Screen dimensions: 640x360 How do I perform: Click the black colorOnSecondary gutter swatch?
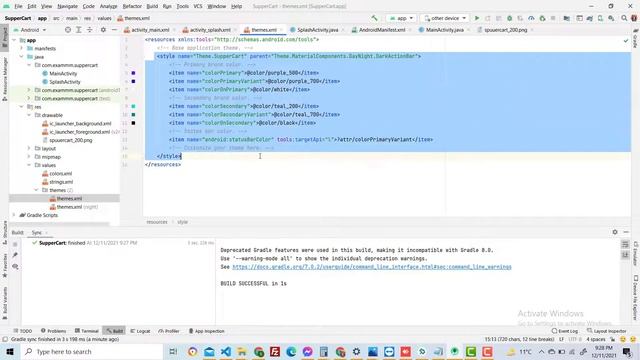point(133,123)
